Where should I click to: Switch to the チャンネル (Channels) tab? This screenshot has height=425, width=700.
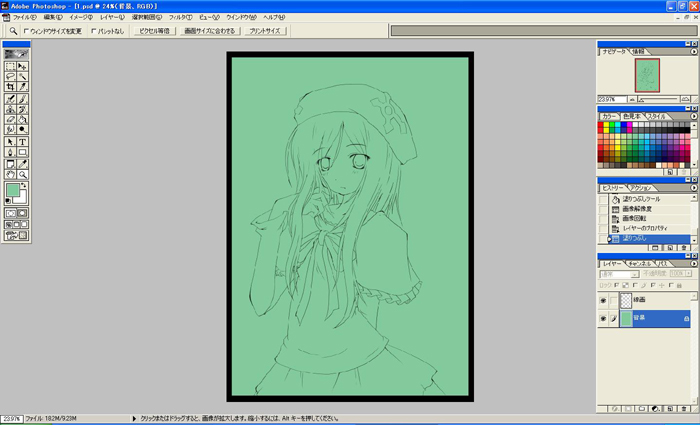click(x=639, y=264)
